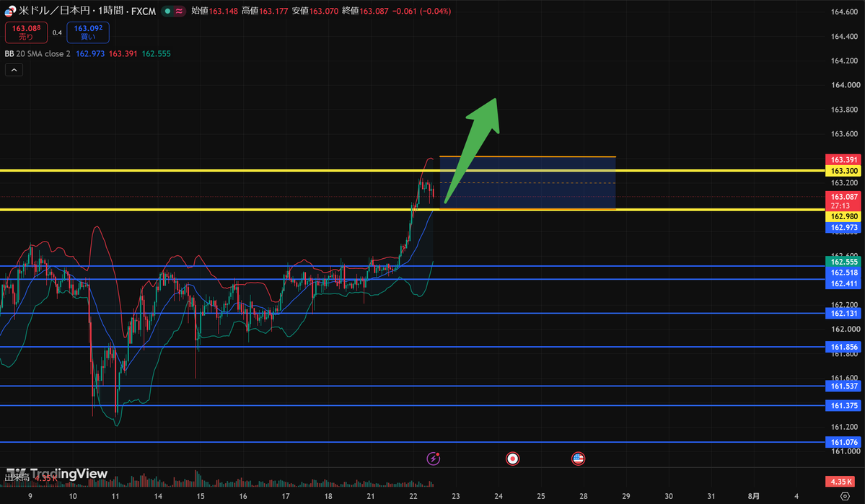The image size is (865, 504).
Task: Click the red-circled Japan flag economic event icon
Action: click(x=512, y=459)
